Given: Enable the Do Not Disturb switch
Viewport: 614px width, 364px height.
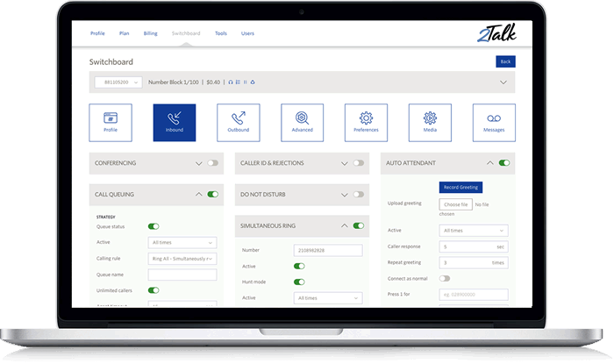Looking at the screenshot, I should (358, 194).
